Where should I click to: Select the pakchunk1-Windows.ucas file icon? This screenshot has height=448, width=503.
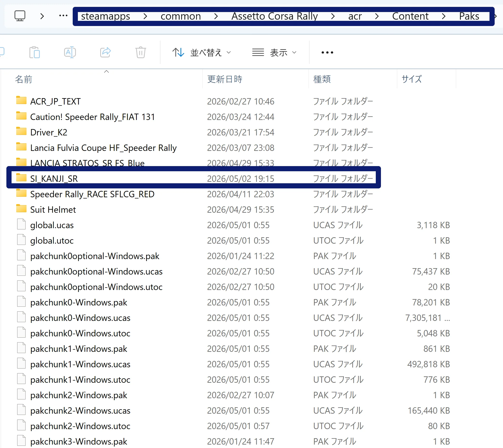click(21, 363)
